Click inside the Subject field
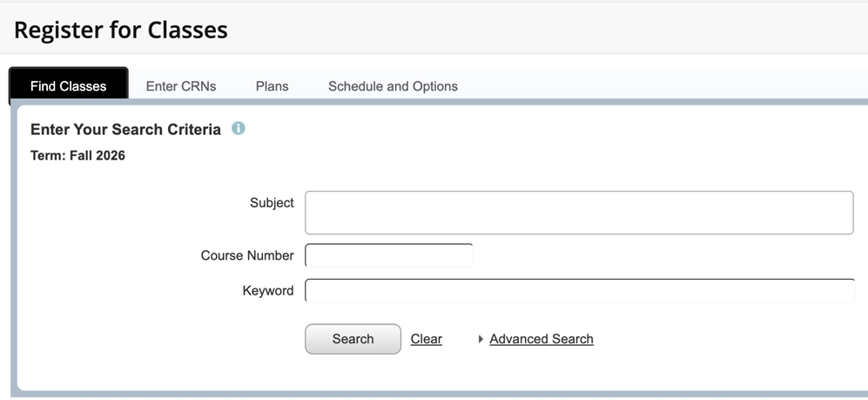 (579, 213)
